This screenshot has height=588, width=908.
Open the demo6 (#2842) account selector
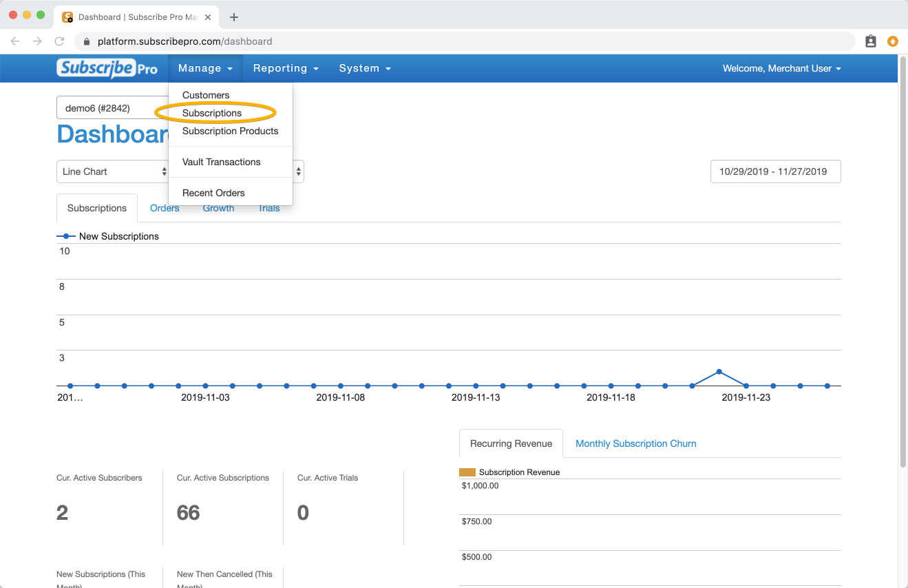[x=112, y=108]
